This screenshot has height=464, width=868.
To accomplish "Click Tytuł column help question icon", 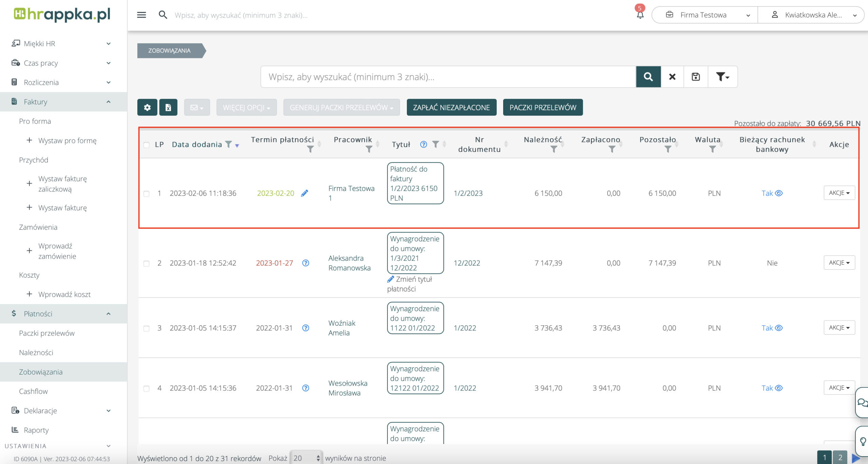I will tap(423, 144).
